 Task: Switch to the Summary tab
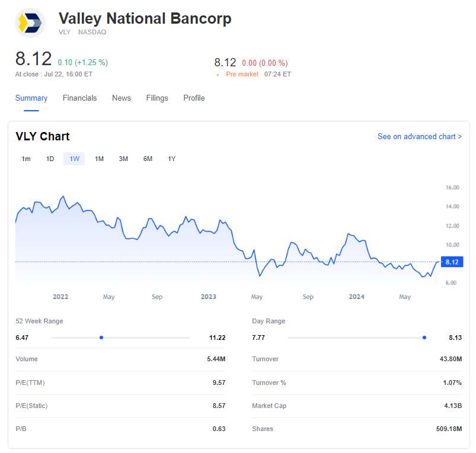click(31, 98)
